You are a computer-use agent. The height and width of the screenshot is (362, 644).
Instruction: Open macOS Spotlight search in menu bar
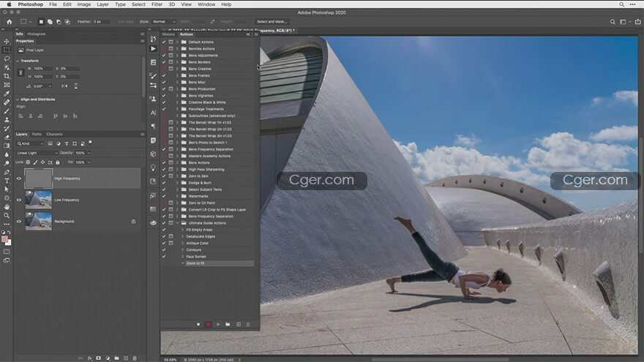[x=621, y=4]
